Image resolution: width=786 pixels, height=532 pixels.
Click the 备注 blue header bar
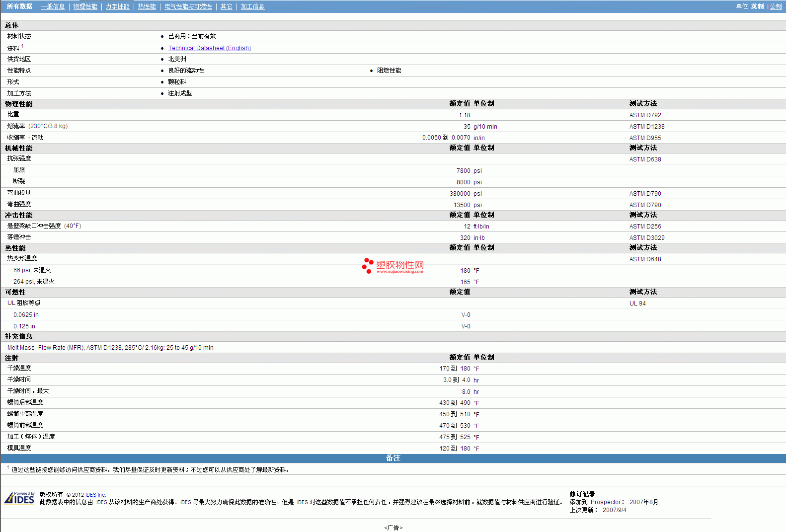[393, 458]
